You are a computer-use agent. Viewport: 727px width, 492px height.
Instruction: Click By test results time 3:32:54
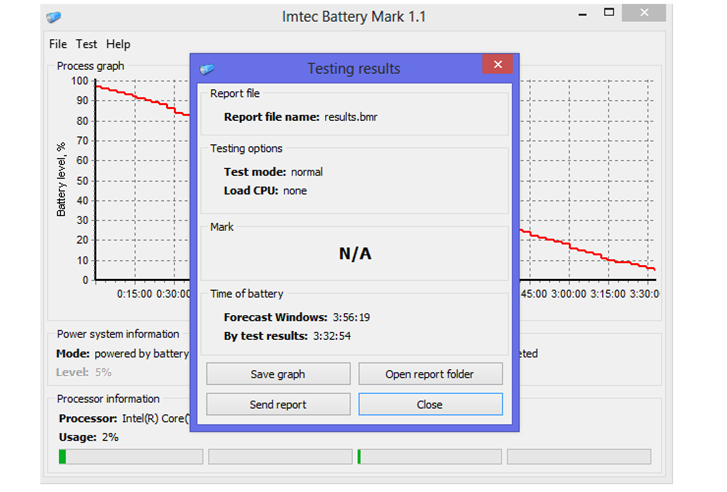[332, 336]
